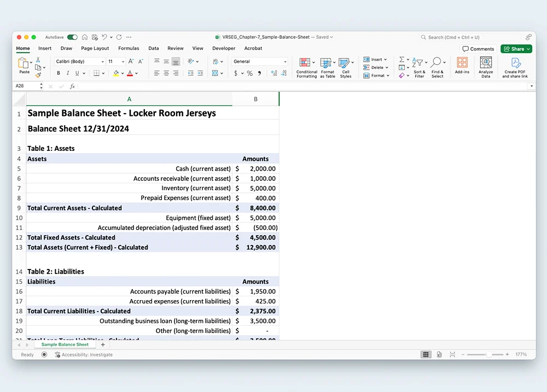Apply percent style format
Viewport: 547px width, 392px height.
click(x=250, y=73)
